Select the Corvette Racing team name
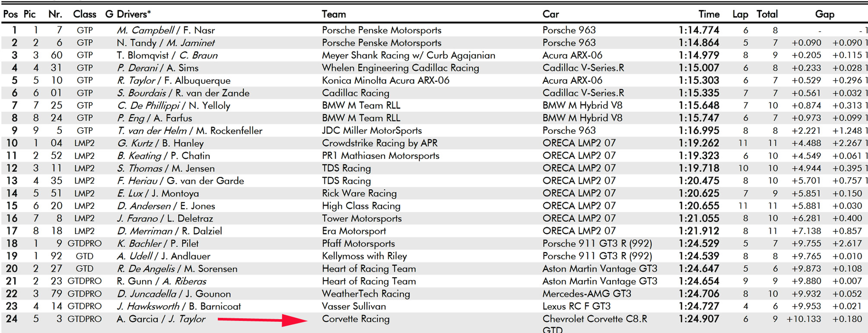The height and width of the screenshot is (333, 868). (x=356, y=319)
